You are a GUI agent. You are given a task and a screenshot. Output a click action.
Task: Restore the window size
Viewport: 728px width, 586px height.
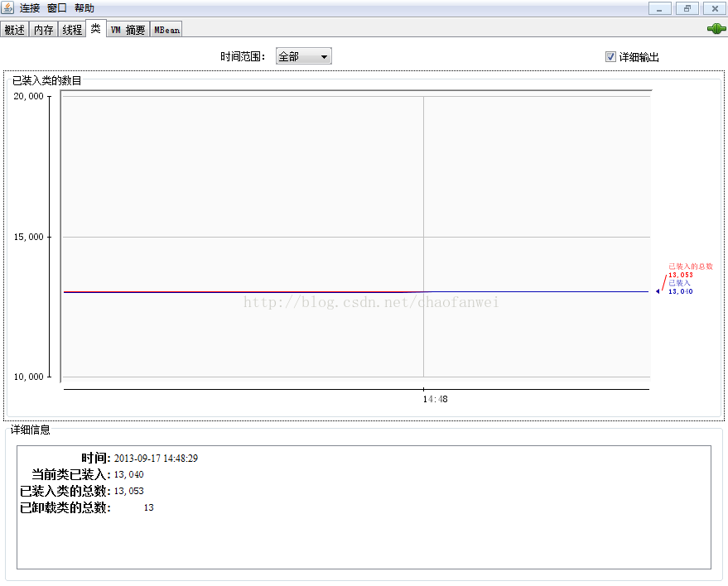(687, 8)
